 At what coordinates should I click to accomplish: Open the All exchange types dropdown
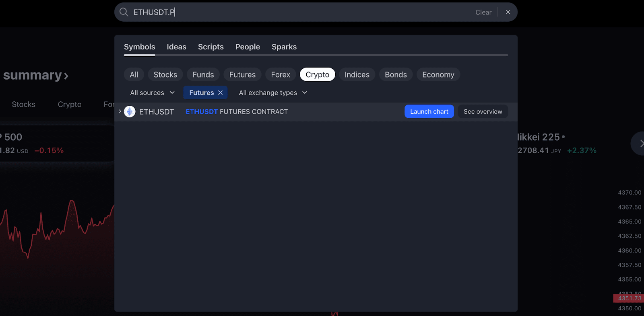pos(273,92)
